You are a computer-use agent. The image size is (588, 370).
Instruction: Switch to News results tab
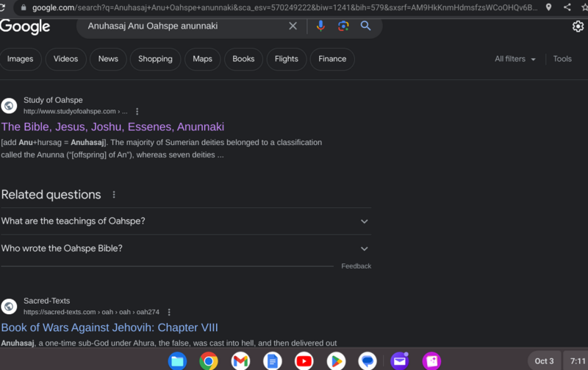[x=108, y=59]
